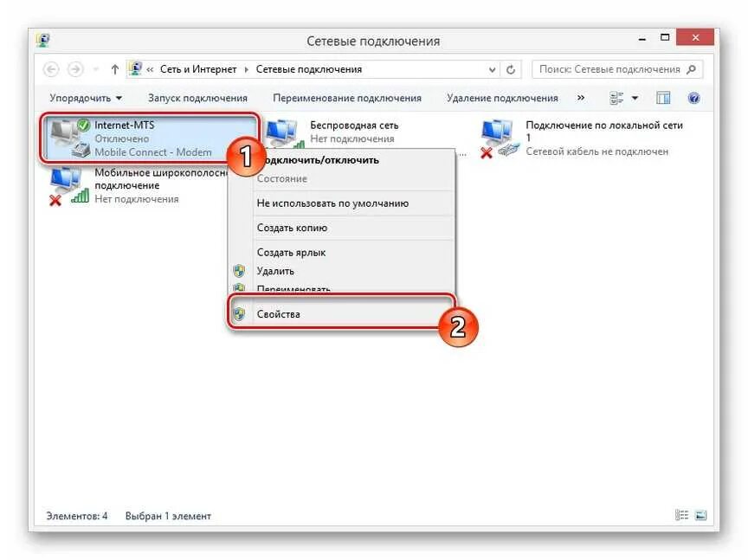Select Подключение по локальной сети icon
The image size is (748, 560).
pyautogui.click(x=500, y=138)
